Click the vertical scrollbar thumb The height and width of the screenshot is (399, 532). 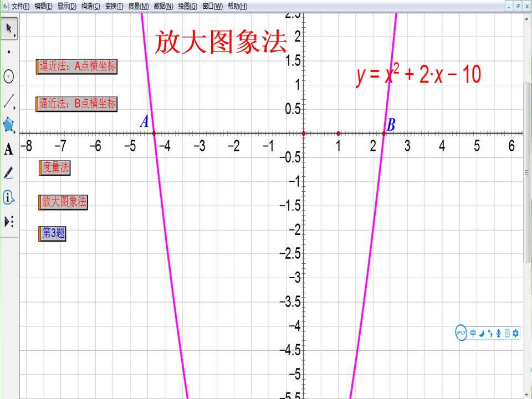(x=526, y=172)
